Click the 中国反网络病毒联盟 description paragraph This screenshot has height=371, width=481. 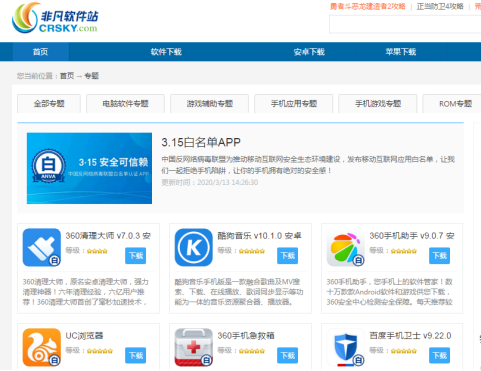pyautogui.click(x=308, y=165)
